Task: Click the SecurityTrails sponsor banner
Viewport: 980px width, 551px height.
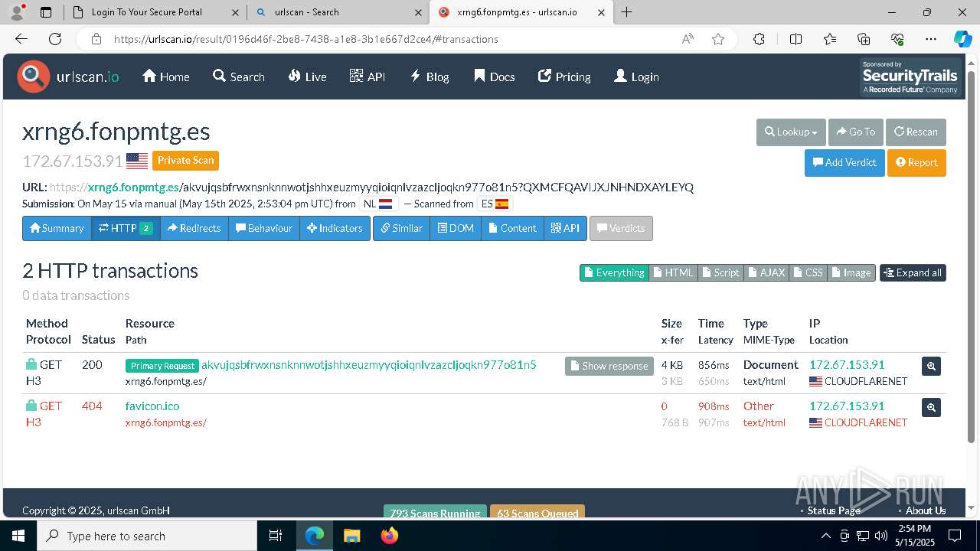Action: [910, 77]
